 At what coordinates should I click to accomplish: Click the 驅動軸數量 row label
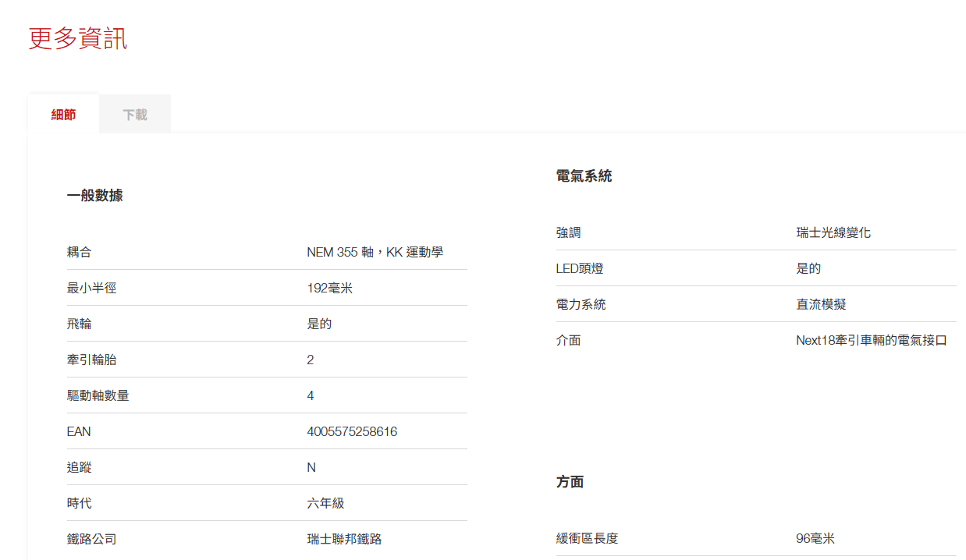[98, 395]
